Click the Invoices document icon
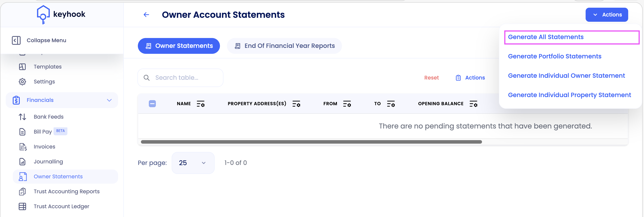Viewport: 644px width, 217px height. 23,147
